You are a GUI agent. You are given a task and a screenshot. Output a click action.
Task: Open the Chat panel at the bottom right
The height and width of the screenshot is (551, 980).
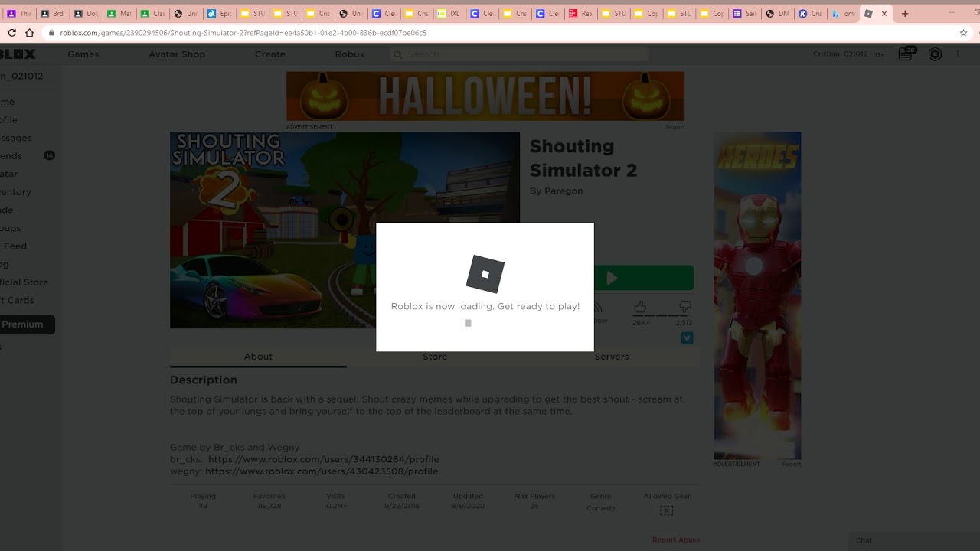(x=914, y=540)
